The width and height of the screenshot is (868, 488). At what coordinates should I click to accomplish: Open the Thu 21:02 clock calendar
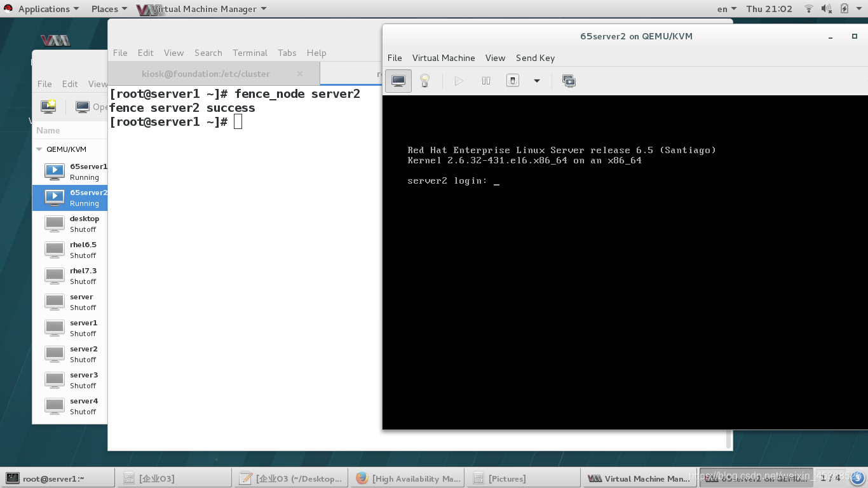(x=769, y=9)
